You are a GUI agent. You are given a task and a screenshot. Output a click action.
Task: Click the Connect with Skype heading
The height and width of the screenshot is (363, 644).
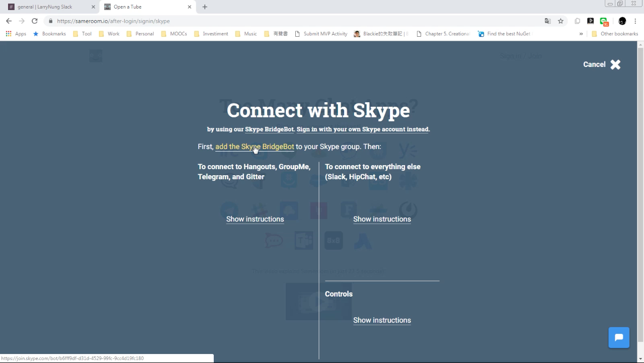(318, 110)
